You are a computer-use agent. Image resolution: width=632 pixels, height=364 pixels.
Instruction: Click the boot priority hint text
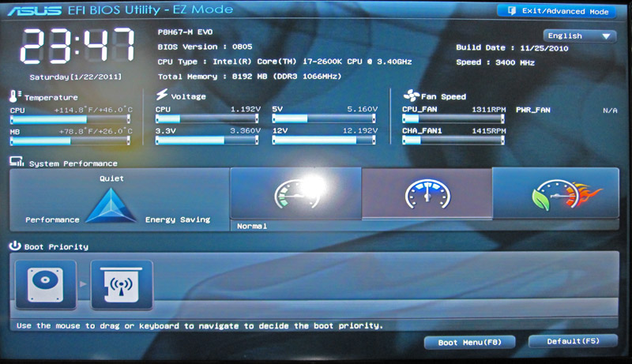(x=200, y=326)
